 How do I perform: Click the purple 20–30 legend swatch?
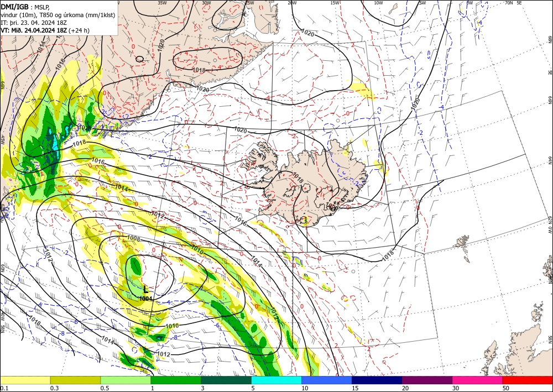tap(427, 380)
